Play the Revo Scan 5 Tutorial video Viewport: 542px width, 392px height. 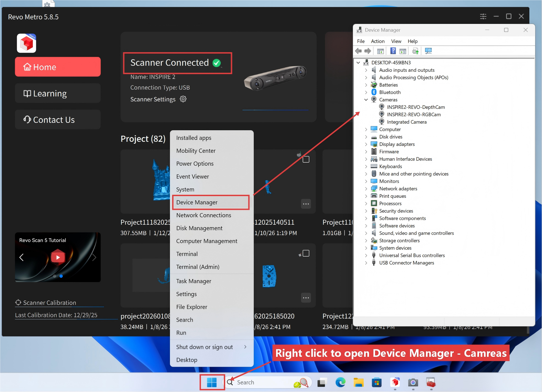pyautogui.click(x=58, y=257)
